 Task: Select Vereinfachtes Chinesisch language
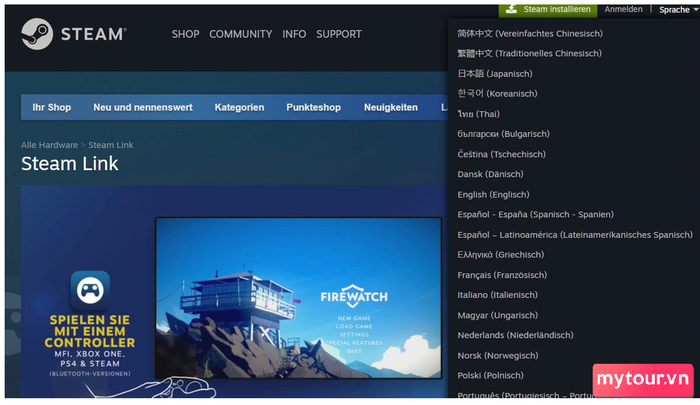[530, 33]
